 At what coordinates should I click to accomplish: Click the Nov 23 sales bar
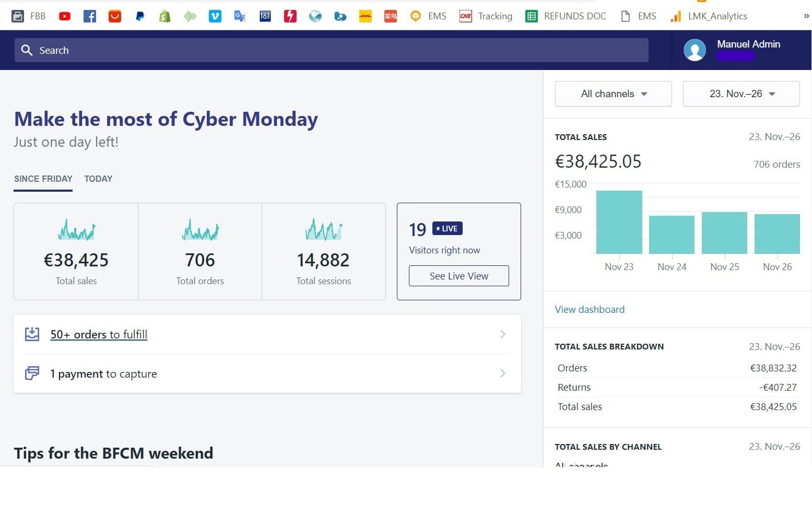619,223
